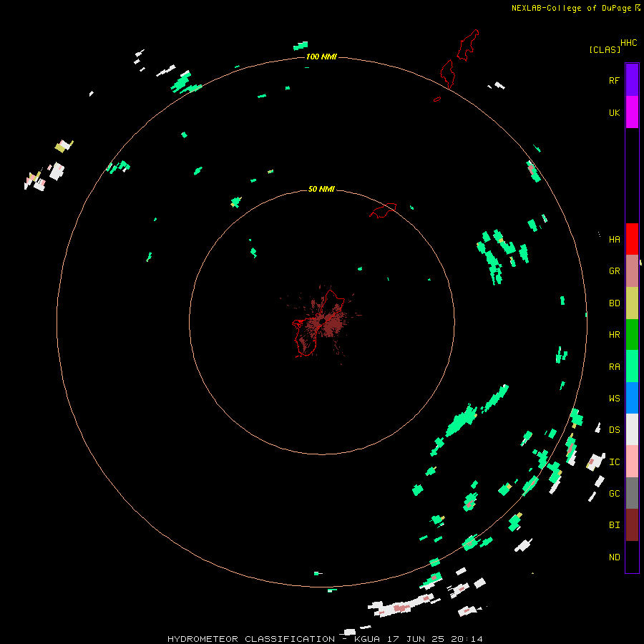Click the 'RF' legend label
This screenshot has height=644, width=644.
click(x=614, y=80)
